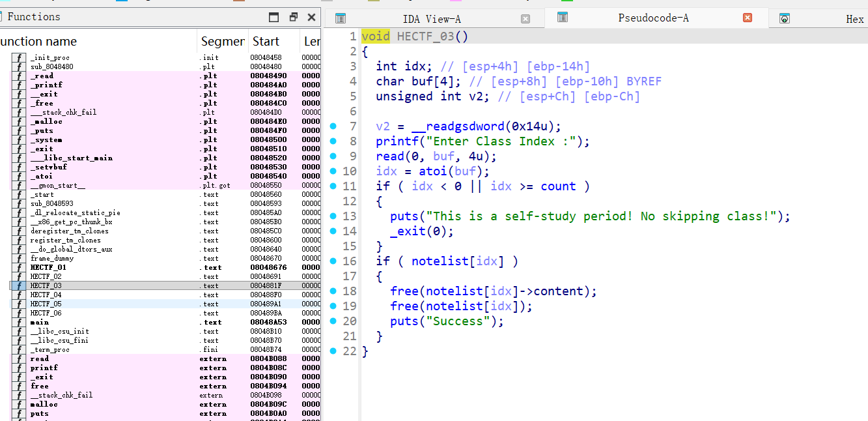The image size is (868, 421).
Task: Toggle the breakpoint marker on line 20
Action: 332,321
